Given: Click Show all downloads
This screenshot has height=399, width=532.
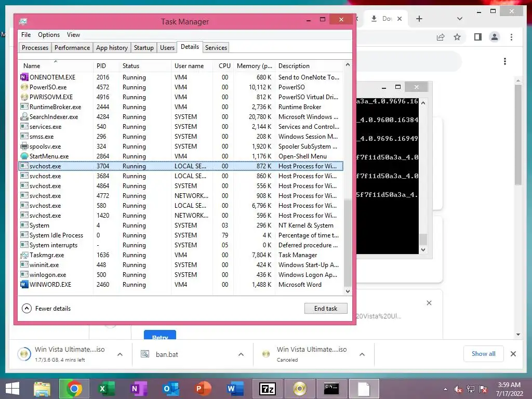Looking at the screenshot, I should tap(484, 353).
